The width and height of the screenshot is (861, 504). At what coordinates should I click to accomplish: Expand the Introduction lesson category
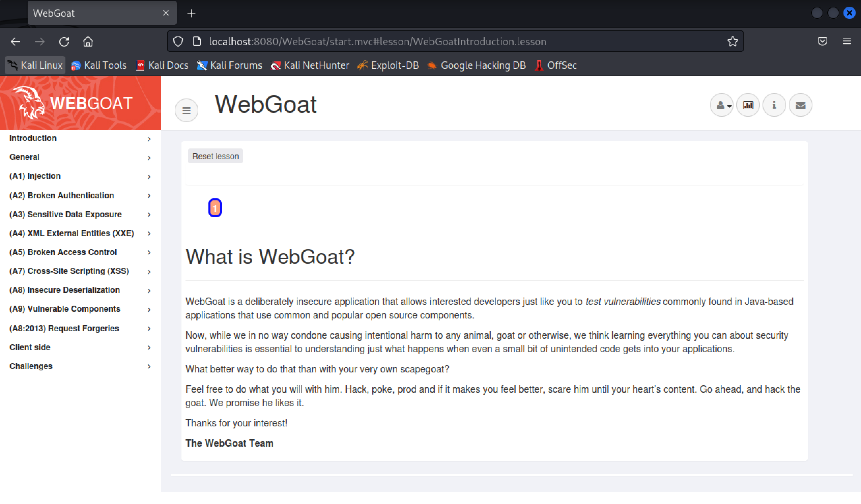point(33,138)
